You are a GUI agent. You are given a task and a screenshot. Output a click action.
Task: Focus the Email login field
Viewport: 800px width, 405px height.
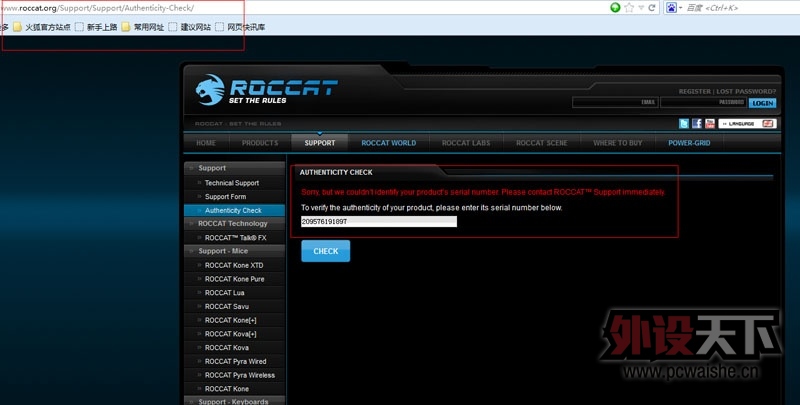[615, 103]
